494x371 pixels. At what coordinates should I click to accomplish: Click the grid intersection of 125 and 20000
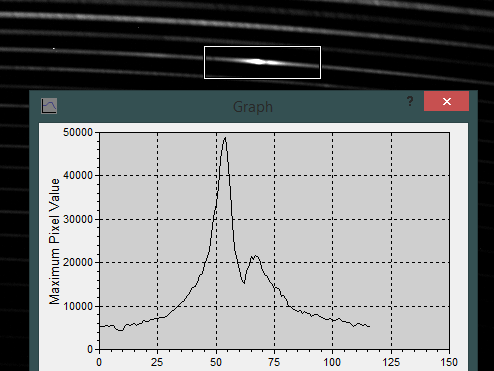click(x=391, y=262)
